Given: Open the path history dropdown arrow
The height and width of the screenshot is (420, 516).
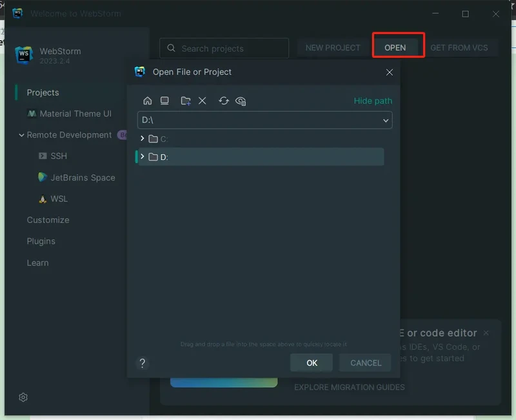Looking at the screenshot, I should click(x=386, y=121).
